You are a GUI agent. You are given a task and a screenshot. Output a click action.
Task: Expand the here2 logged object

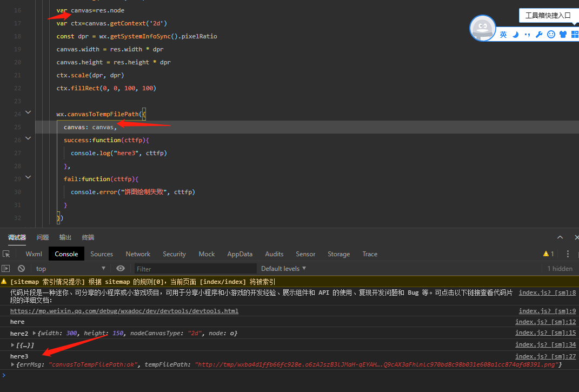point(35,333)
